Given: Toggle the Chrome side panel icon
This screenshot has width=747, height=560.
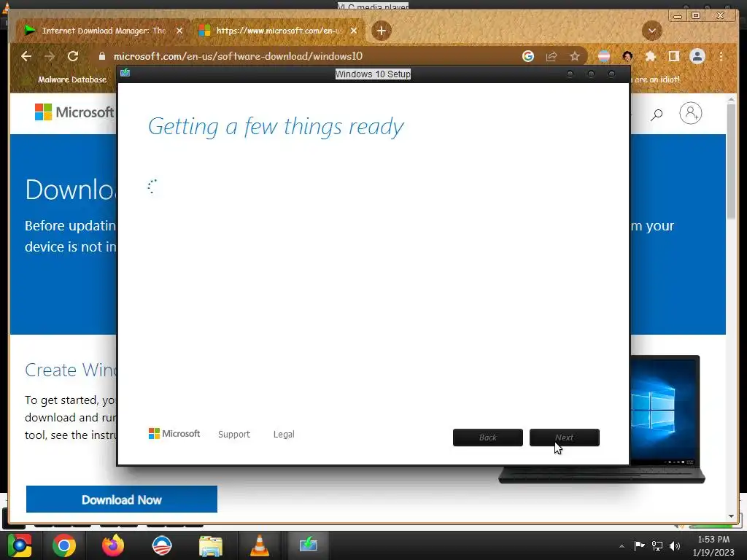Looking at the screenshot, I should click(x=673, y=56).
